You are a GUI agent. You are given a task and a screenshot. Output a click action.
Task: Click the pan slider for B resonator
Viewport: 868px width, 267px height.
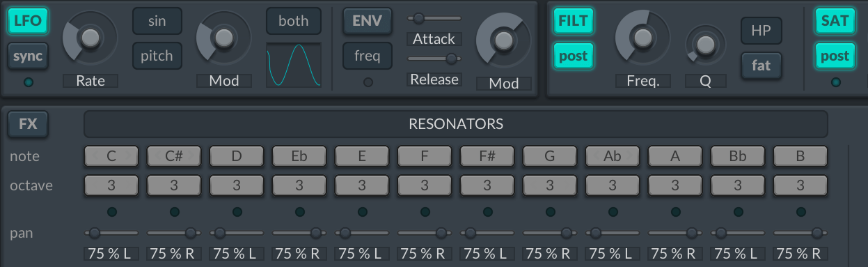(800, 233)
